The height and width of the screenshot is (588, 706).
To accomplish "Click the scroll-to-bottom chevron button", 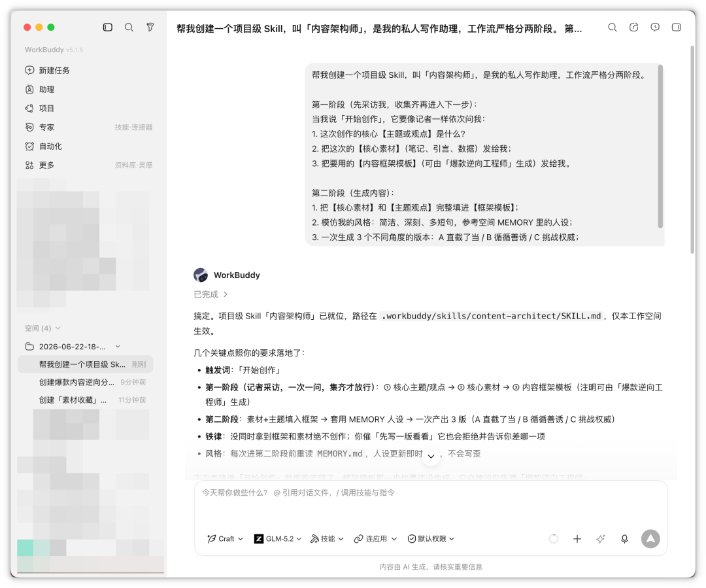I will coord(431,456).
